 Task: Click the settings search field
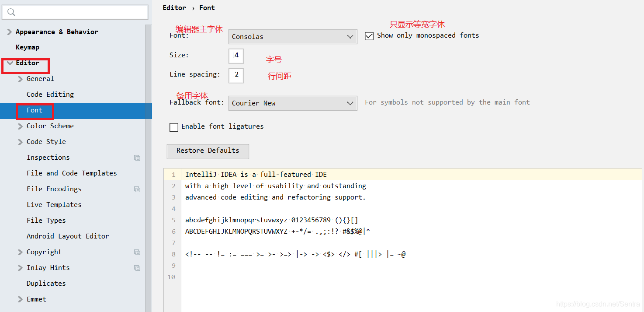tap(75, 12)
